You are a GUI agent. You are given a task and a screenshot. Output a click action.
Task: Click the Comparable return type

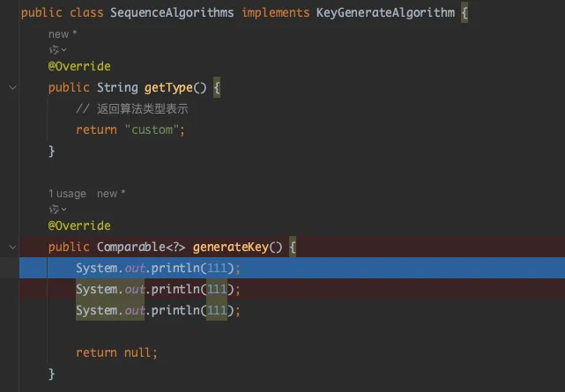click(x=130, y=248)
